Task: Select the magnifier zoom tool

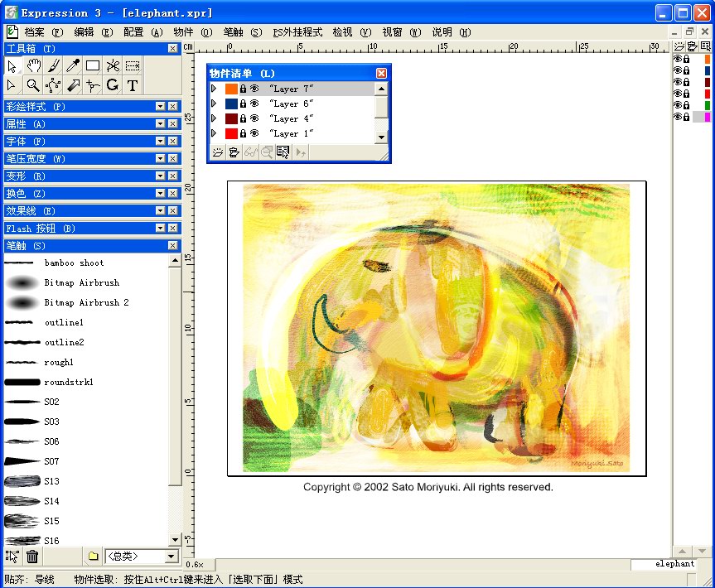Action: (33, 85)
